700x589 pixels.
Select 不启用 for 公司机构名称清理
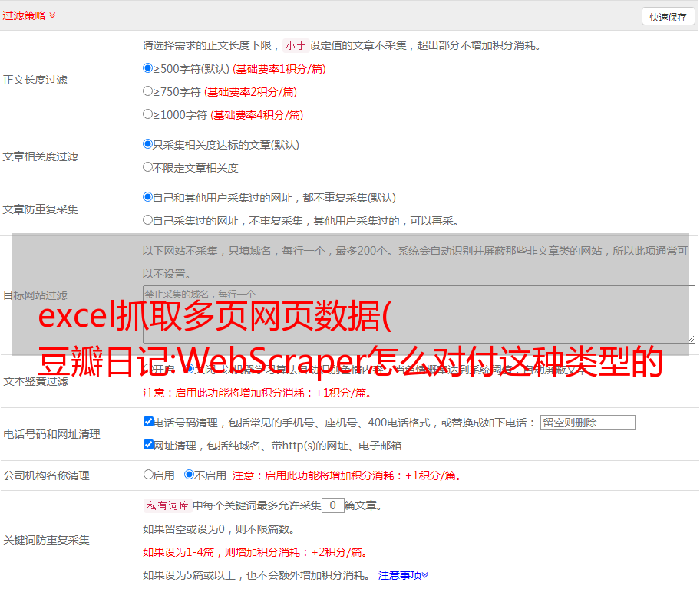pos(190,474)
